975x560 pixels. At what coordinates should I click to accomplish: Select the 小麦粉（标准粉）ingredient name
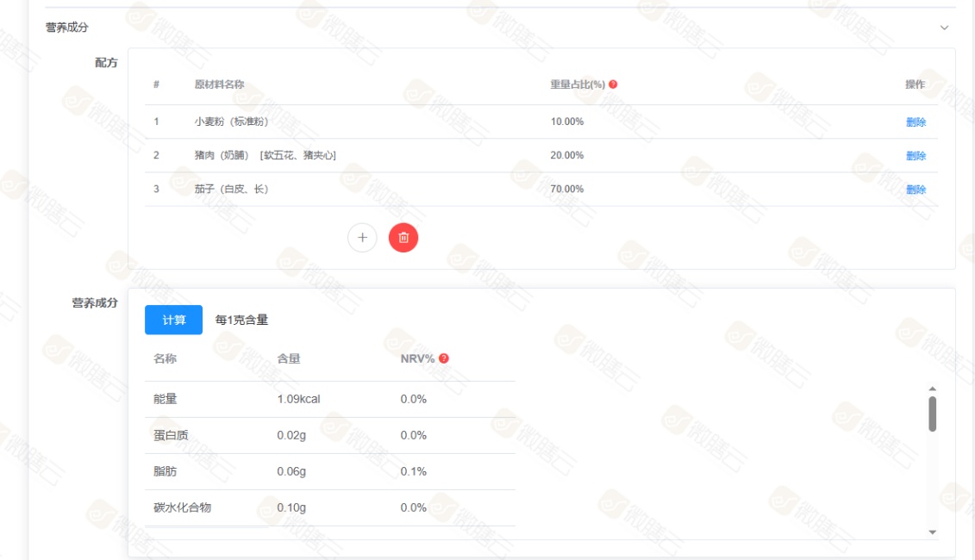tap(231, 121)
